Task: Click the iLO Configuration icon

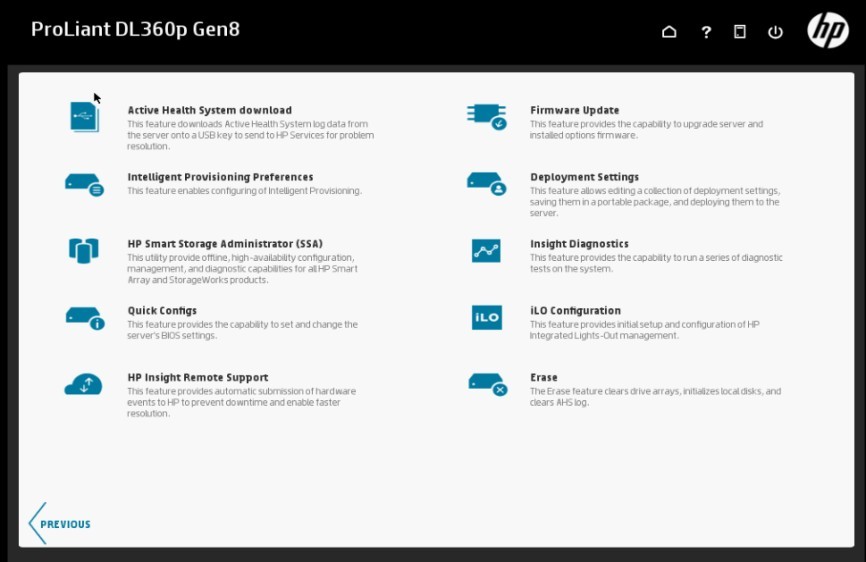Action: pos(486,317)
